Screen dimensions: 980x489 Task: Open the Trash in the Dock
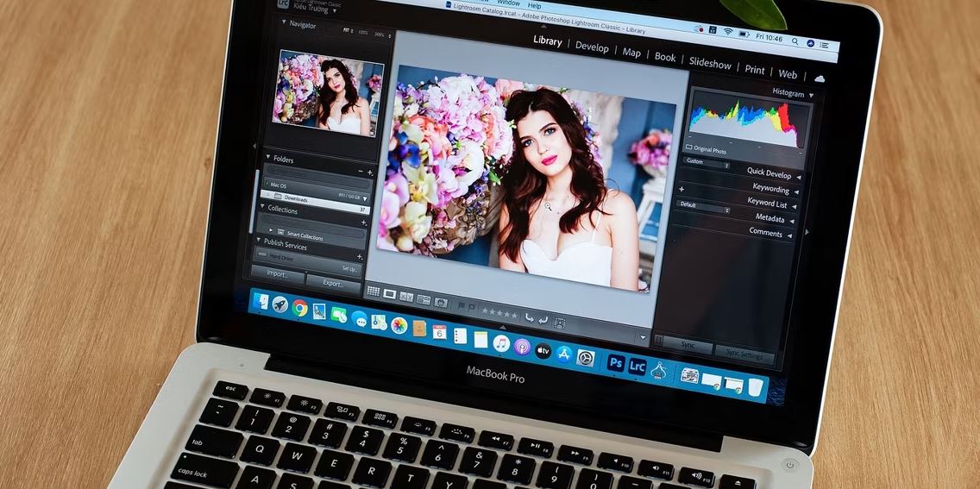(755, 386)
